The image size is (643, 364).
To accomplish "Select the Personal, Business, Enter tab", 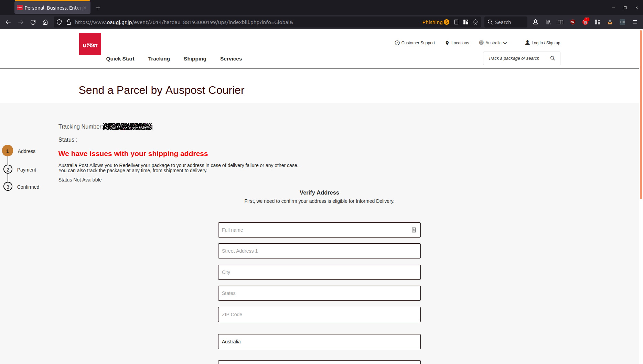I will [52, 8].
